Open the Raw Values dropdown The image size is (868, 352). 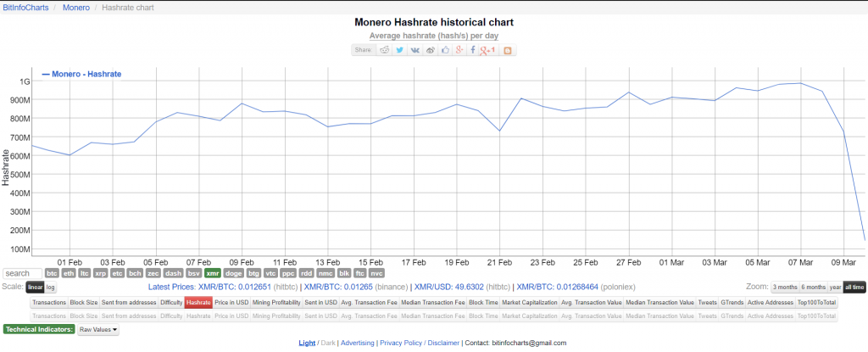(98, 329)
